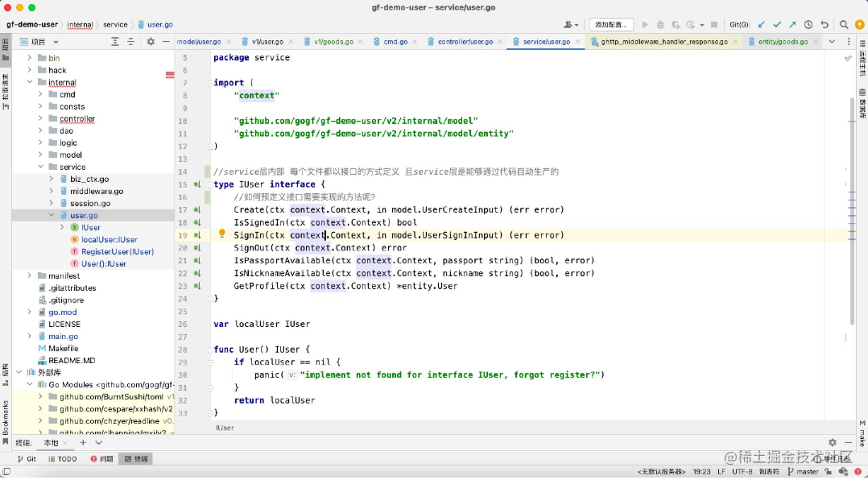Click the implementation gutter icon on line 15
The width and height of the screenshot is (868, 480).
[x=197, y=184]
